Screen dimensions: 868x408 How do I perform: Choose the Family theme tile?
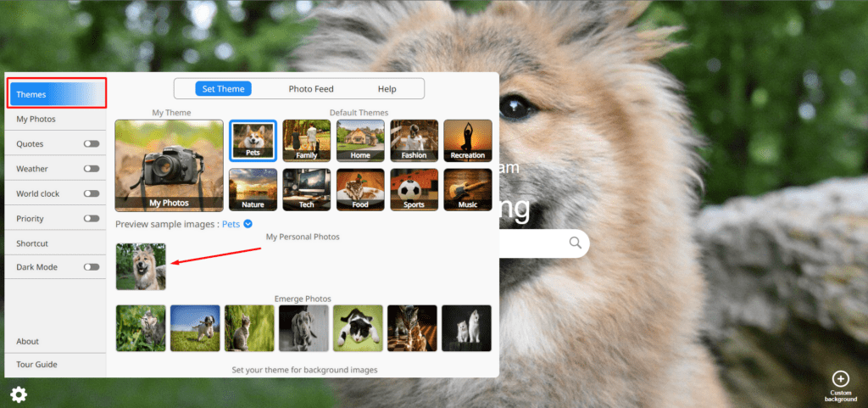(x=306, y=140)
